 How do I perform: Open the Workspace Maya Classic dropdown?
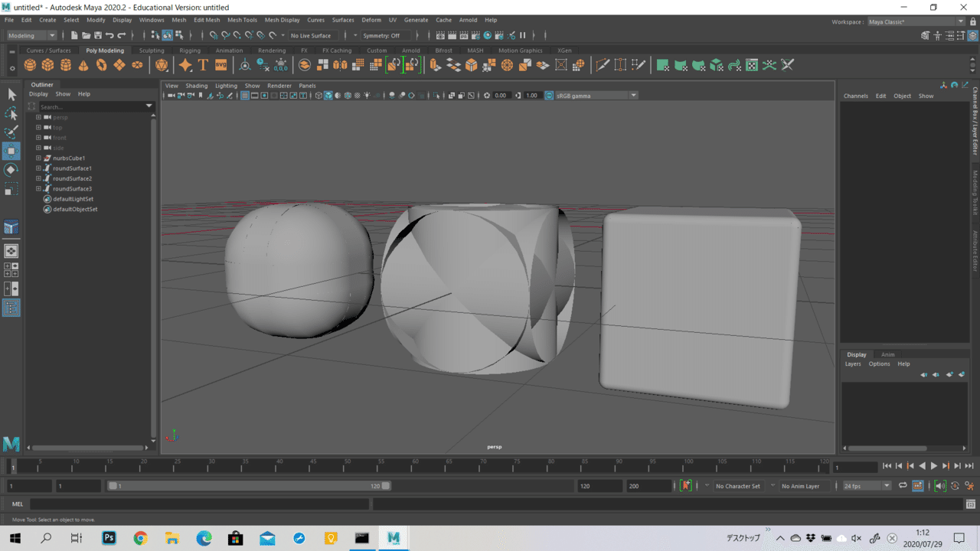tap(916, 21)
